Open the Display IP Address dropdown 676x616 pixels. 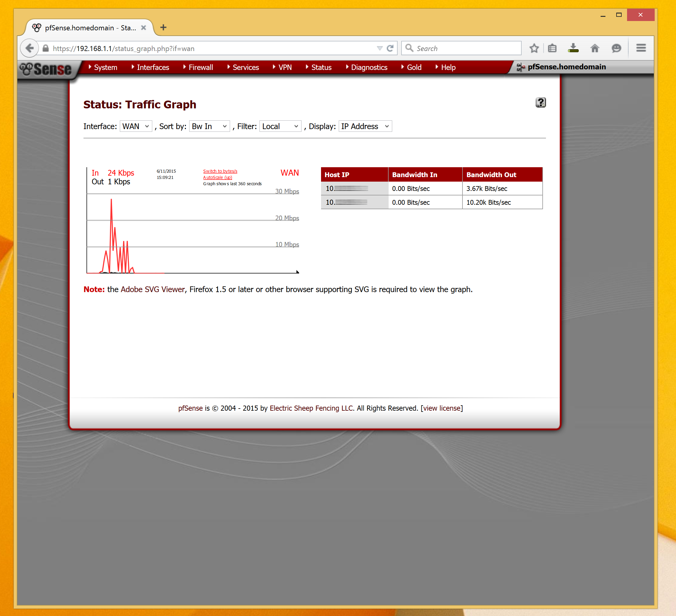(x=365, y=126)
